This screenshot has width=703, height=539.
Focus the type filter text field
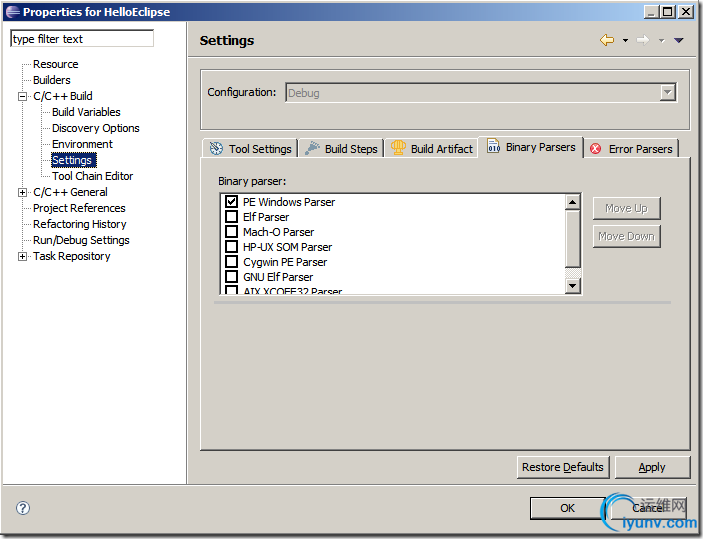[x=82, y=39]
